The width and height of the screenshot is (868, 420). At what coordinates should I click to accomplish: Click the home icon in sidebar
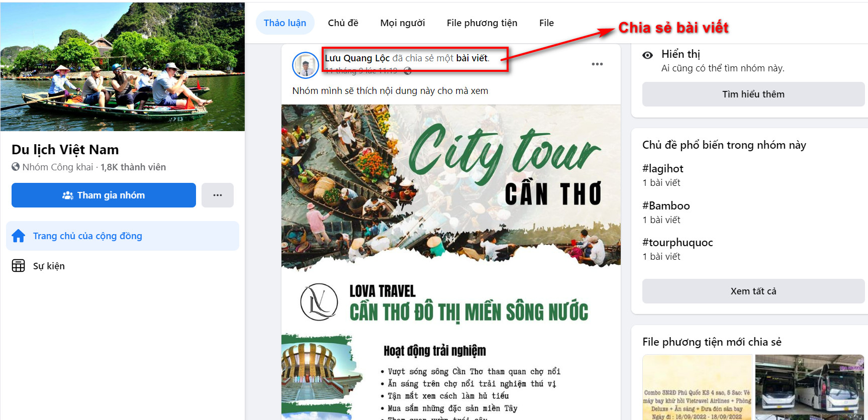[19, 236]
